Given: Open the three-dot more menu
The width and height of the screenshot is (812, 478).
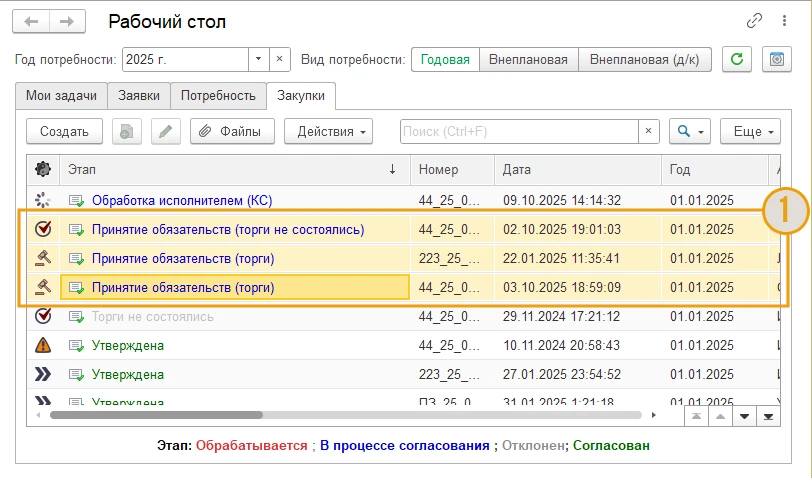Looking at the screenshot, I should 785,21.
